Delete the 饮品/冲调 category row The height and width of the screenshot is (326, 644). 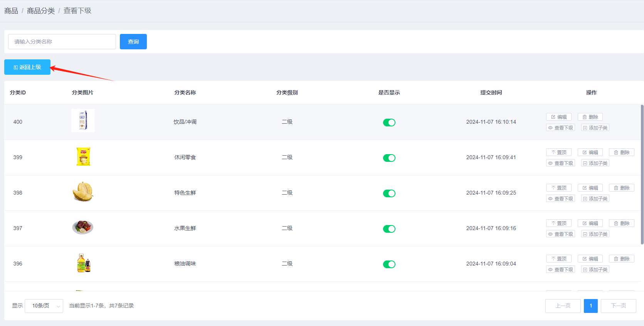coord(590,117)
